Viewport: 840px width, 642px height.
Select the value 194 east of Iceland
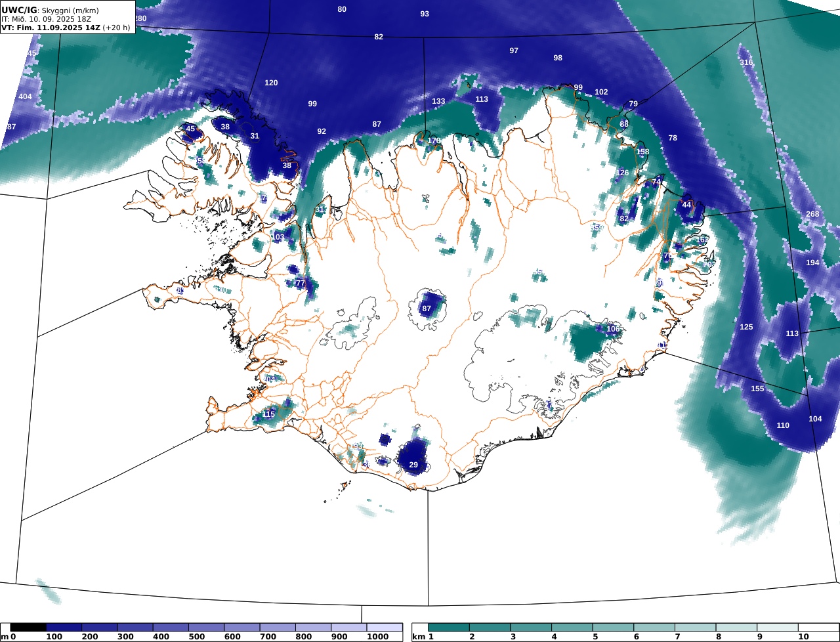[x=812, y=263]
